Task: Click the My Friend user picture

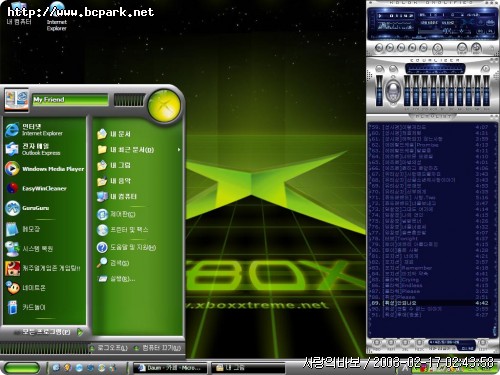Action: [16, 100]
